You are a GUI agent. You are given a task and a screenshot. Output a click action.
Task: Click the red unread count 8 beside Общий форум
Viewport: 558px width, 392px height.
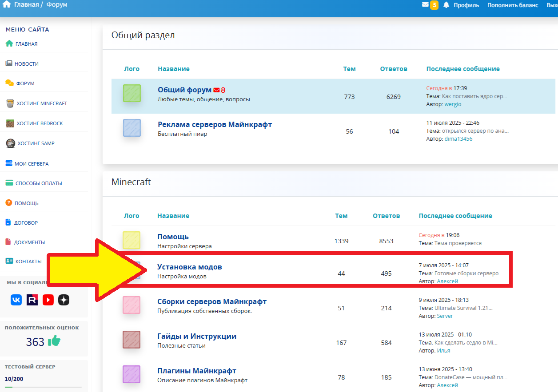(223, 90)
